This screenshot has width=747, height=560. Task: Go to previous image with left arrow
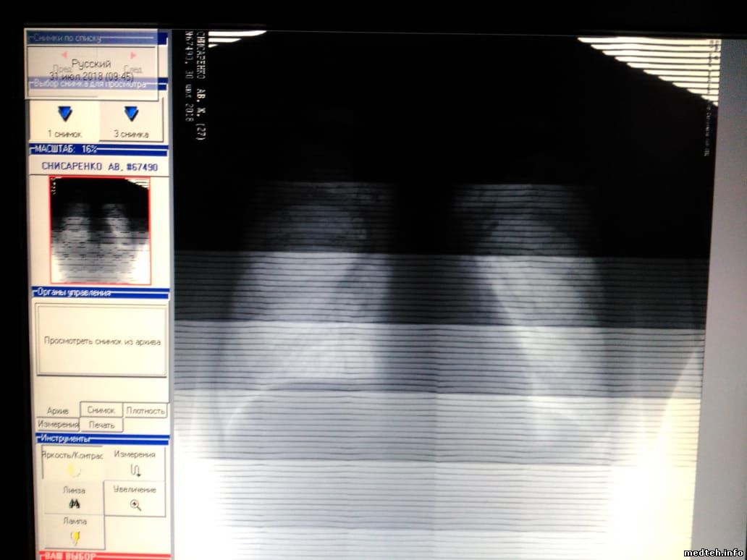[64, 55]
